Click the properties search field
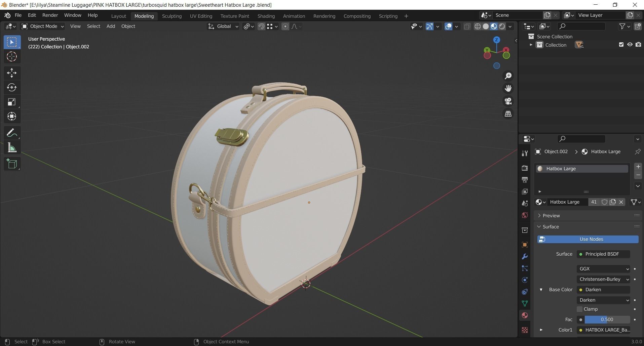Image resolution: width=644 pixels, height=346 pixels. click(x=581, y=139)
